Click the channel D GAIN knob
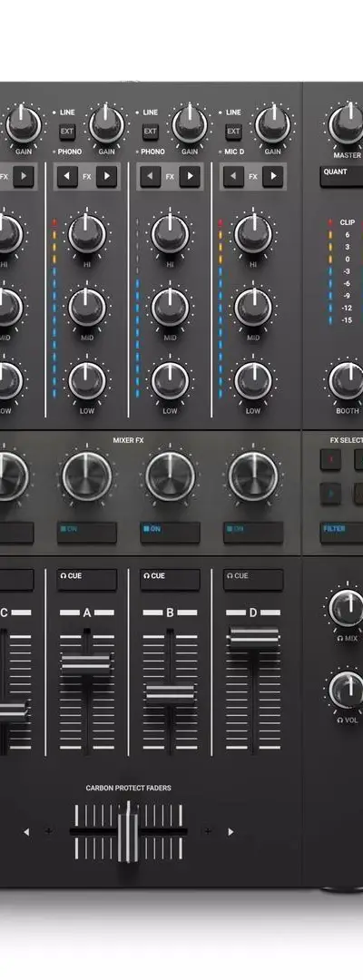This screenshot has width=363, height=980. (x=272, y=125)
